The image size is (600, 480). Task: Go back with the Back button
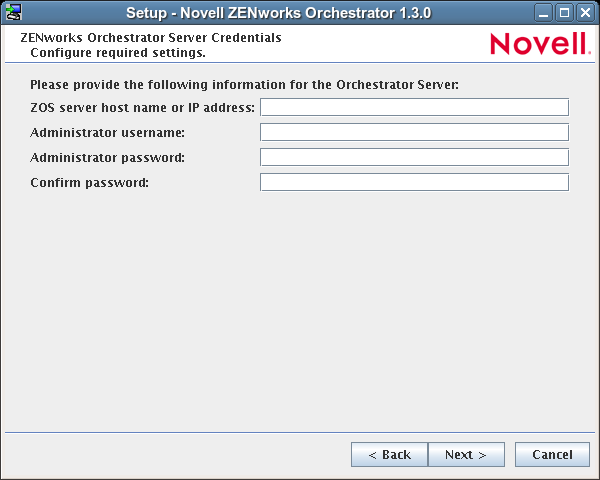coord(389,455)
